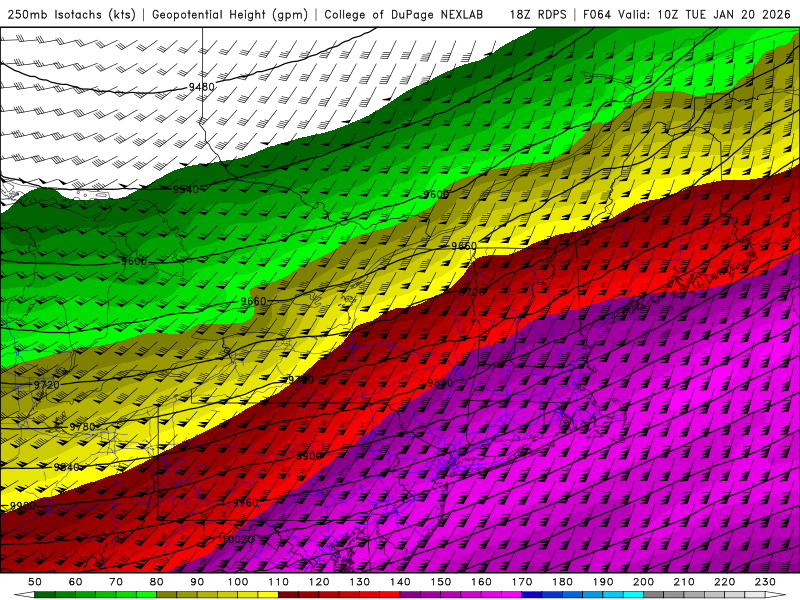Click the 90 knots legend number
800x600 pixels.
pyautogui.click(x=197, y=582)
